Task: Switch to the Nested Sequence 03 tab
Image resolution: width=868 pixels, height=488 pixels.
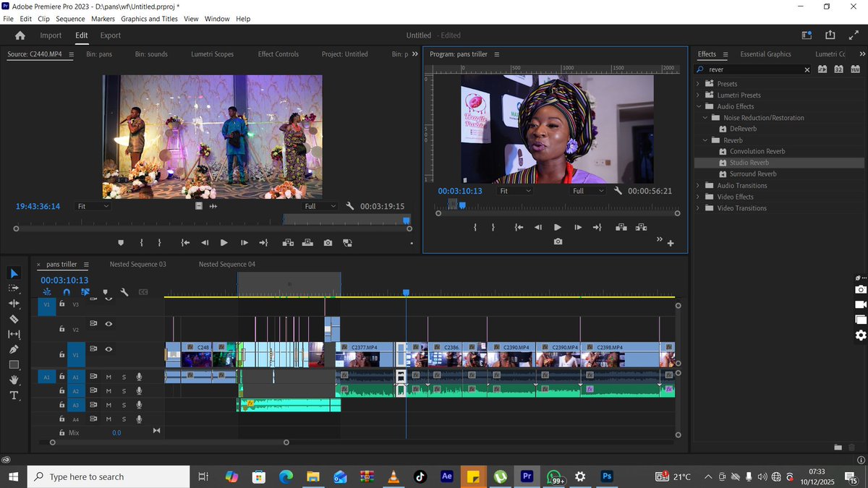Action: [137, 264]
